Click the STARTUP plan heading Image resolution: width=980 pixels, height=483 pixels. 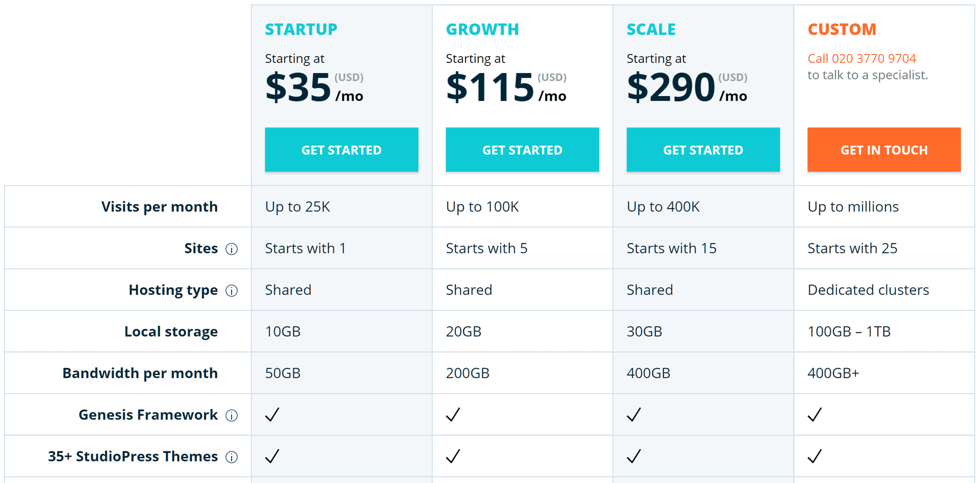(x=301, y=29)
